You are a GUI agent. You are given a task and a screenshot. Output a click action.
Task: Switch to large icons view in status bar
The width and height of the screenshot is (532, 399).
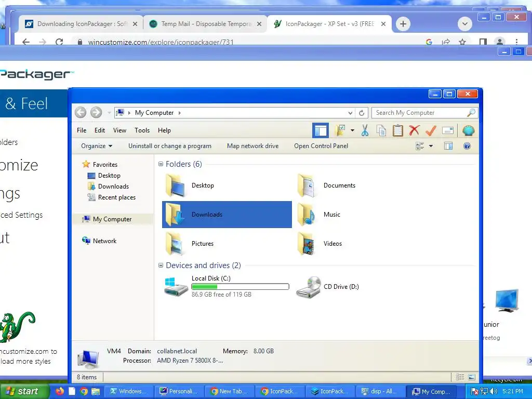pyautogui.click(x=472, y=377)
